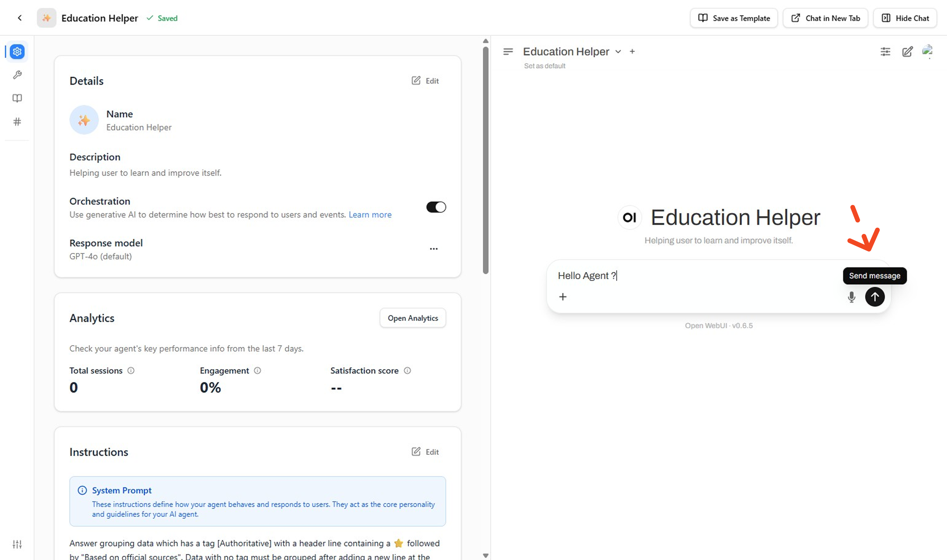
Task: Toggle the chat sidebar with the hamburger icon
Action: coord(508,51)
